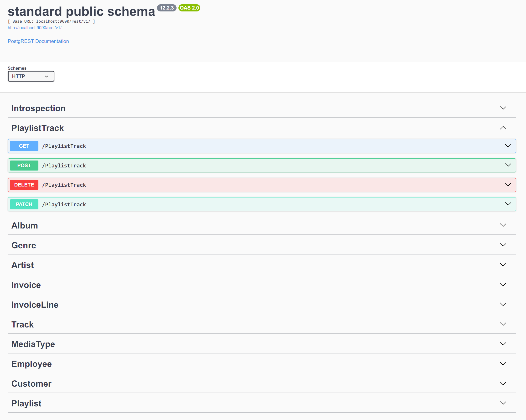Expand the Track section chevron
This screenshot has width=526, height=420.
coord(503,324)
